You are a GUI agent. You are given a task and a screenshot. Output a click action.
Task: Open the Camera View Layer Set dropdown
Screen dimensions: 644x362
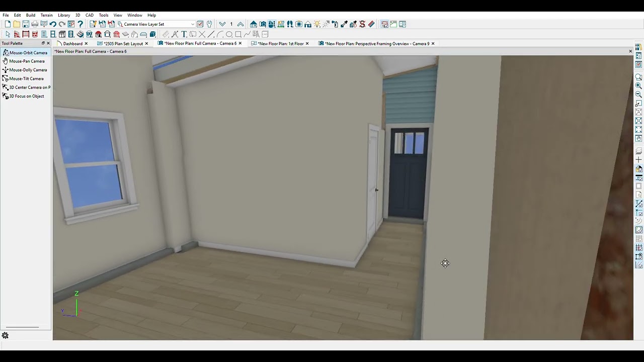click(156, 24)
